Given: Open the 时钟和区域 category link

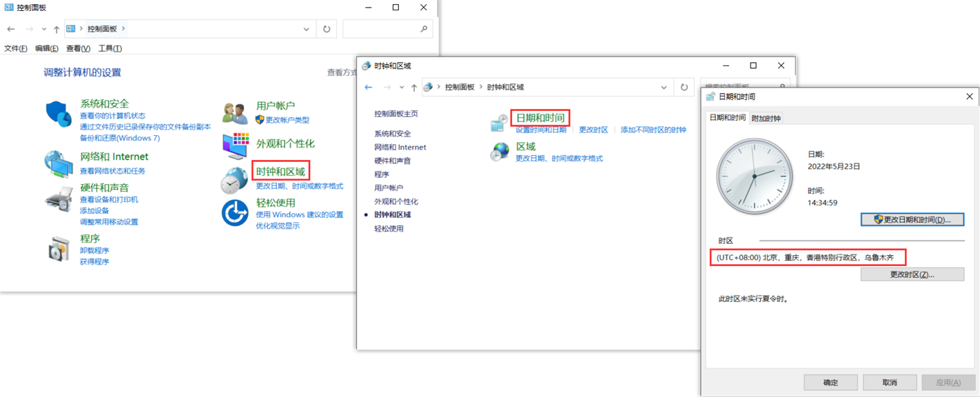Looking at the screenshot, I should tap(280, 171).
